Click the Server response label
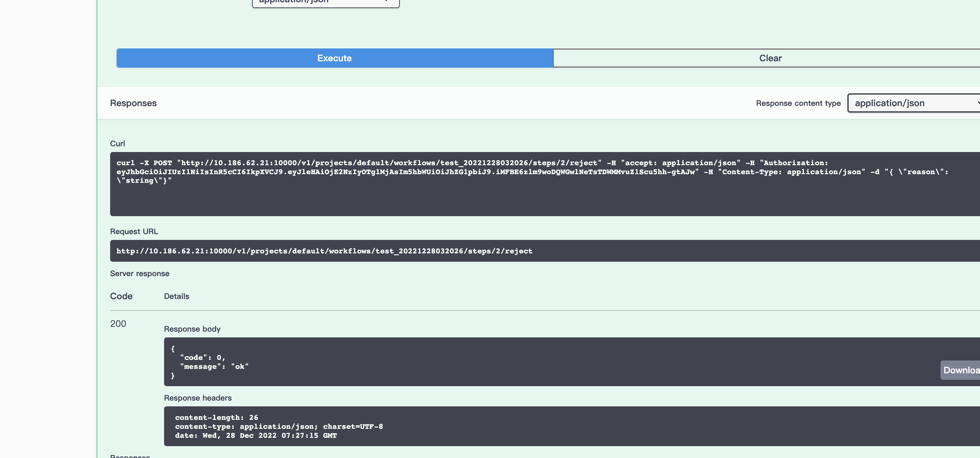 click(139, 273)
